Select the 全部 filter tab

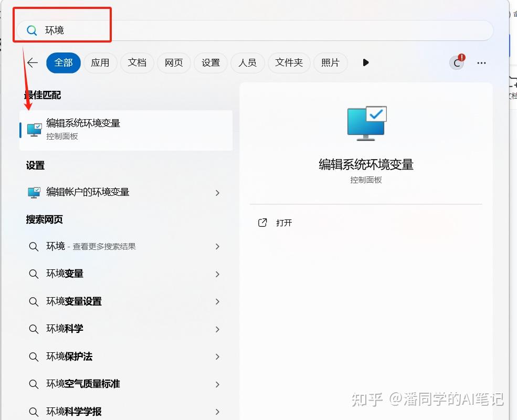(x=64, y=63)
